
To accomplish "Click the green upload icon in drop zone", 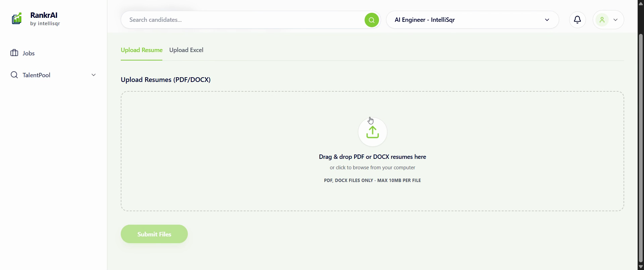I will pos(372,132).
